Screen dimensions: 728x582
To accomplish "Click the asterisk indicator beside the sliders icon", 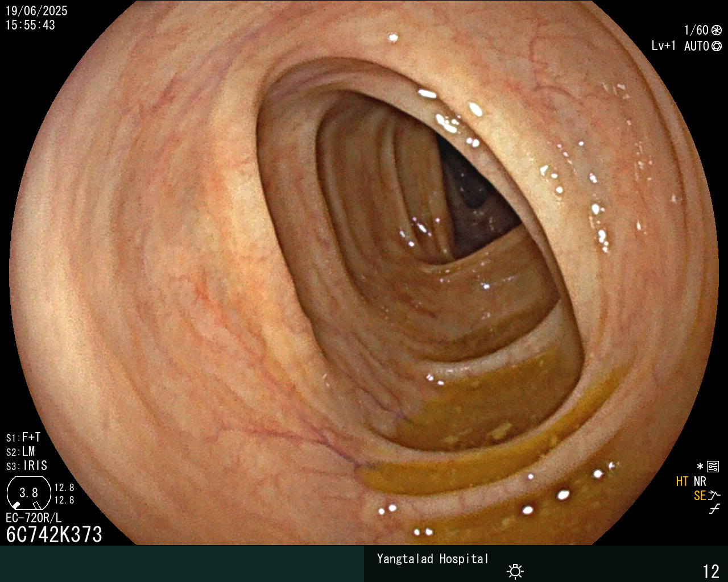I will (700, 467).
